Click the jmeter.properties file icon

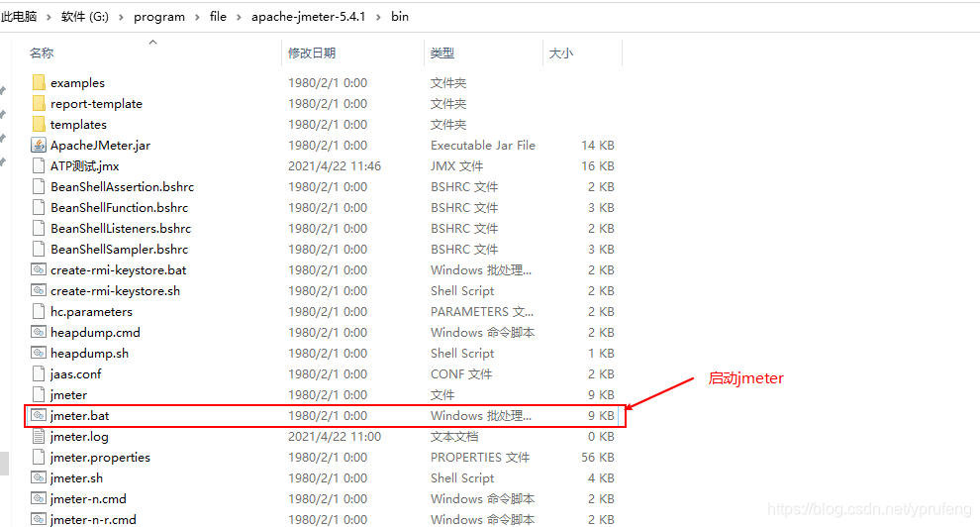[39, 457]
